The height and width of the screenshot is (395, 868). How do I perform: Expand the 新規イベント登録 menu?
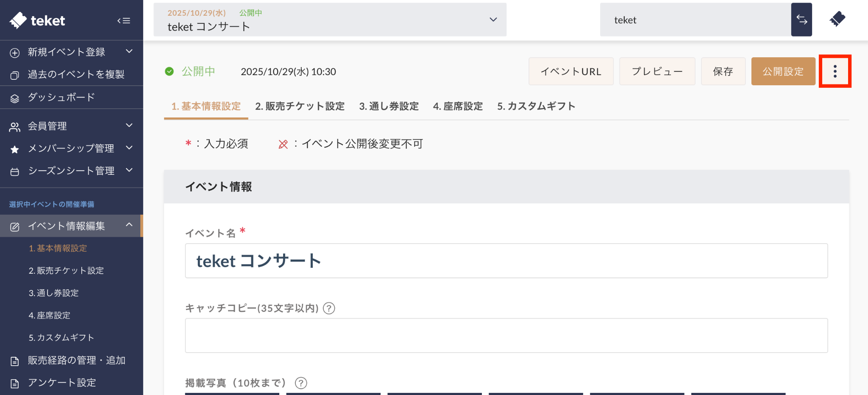(129, 52)
